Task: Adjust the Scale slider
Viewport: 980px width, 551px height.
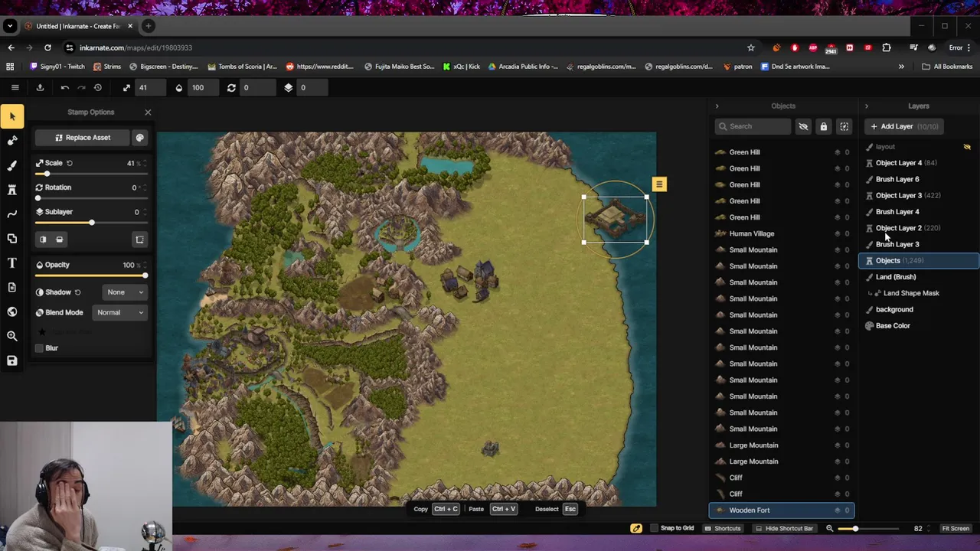Action: click(x=90, y=174)
